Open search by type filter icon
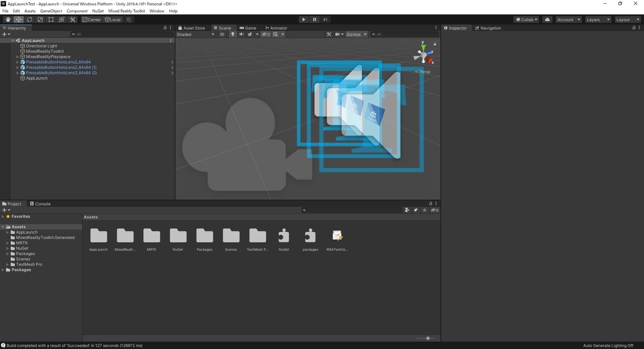The image size is (644, 349). click(407, 210)
